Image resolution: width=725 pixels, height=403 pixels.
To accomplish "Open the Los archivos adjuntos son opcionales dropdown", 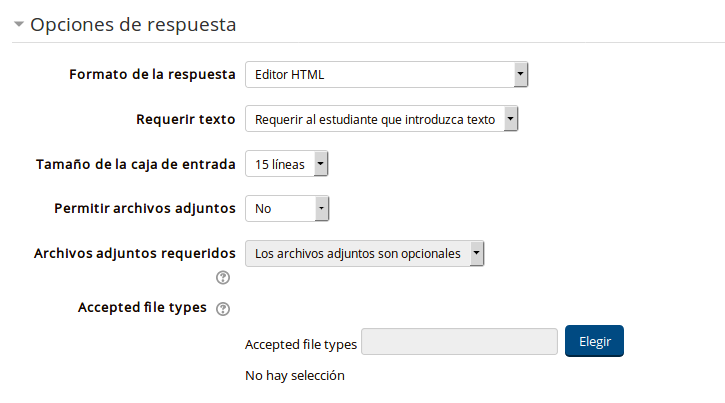I will pos(364,253).
